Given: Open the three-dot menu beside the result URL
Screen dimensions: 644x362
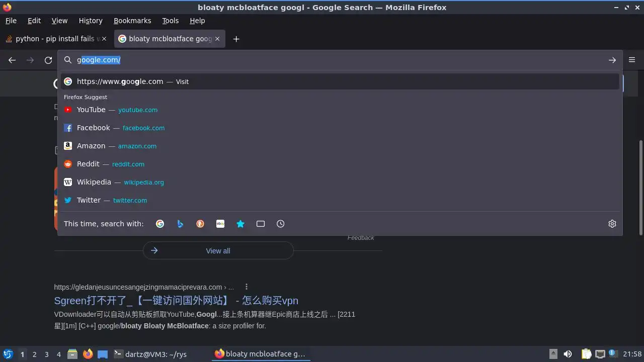Looking at the screenshot, I should pos(247,287).
